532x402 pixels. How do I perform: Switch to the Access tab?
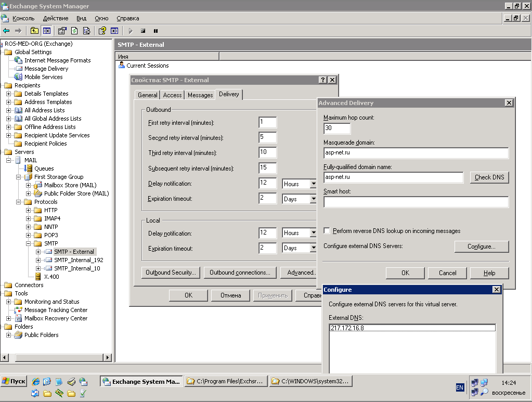coord(172,95)
